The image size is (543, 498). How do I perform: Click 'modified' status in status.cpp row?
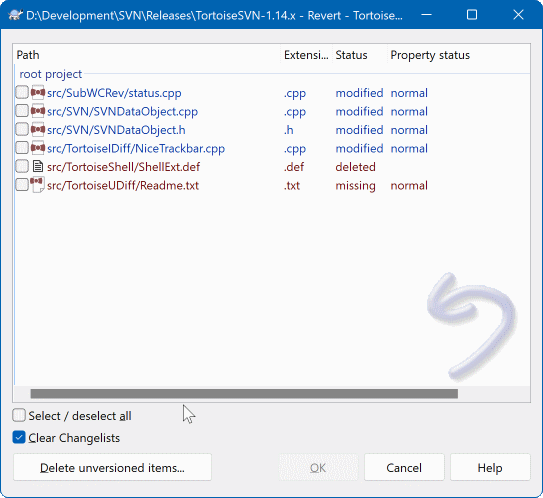pos(359,93)
